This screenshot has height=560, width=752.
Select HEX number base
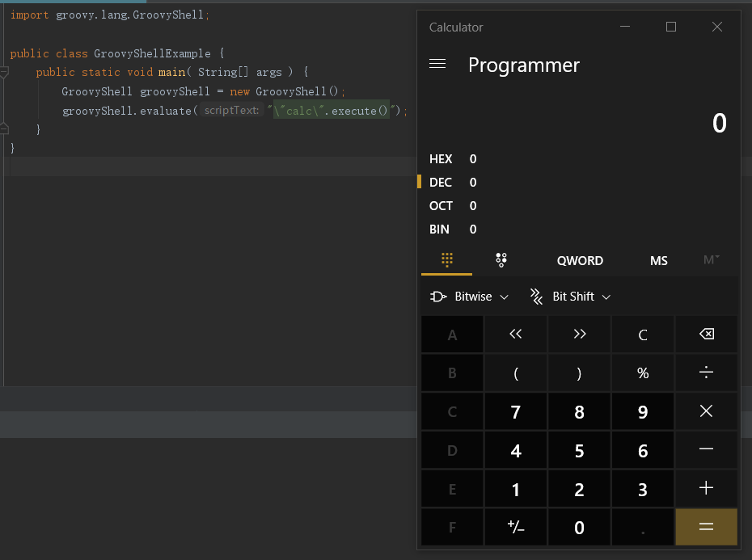pos(441,159)
